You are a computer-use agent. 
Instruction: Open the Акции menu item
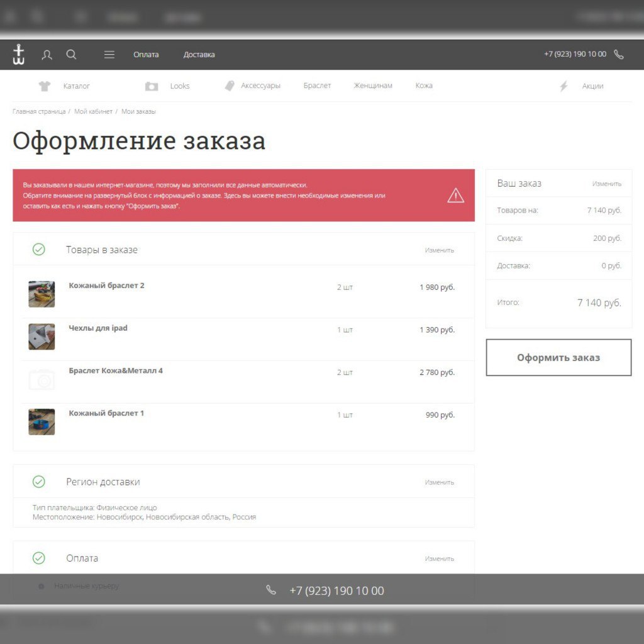click(x=592, y=86)
